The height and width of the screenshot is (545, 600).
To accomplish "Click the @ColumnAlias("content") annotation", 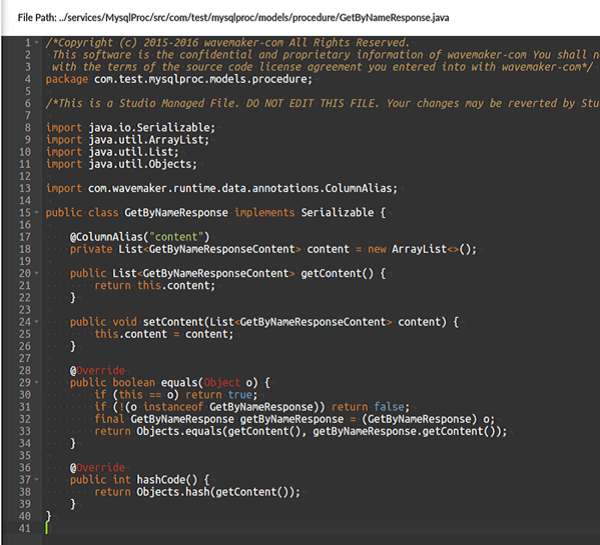I will 126,237.
